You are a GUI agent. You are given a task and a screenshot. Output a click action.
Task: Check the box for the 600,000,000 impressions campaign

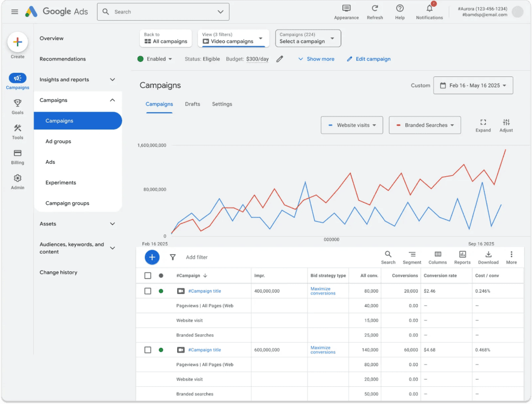(x=148, y=350)
